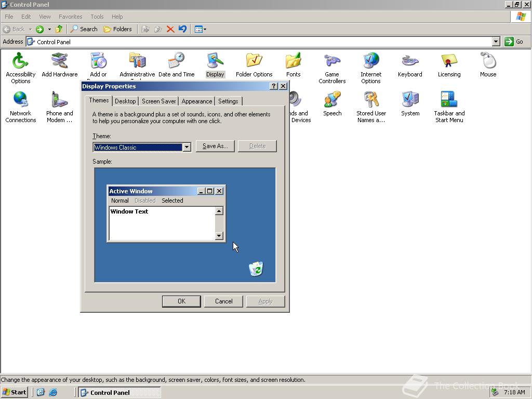Click the Display Properties help question button
The image size is (532, 399).
[274, 86]
